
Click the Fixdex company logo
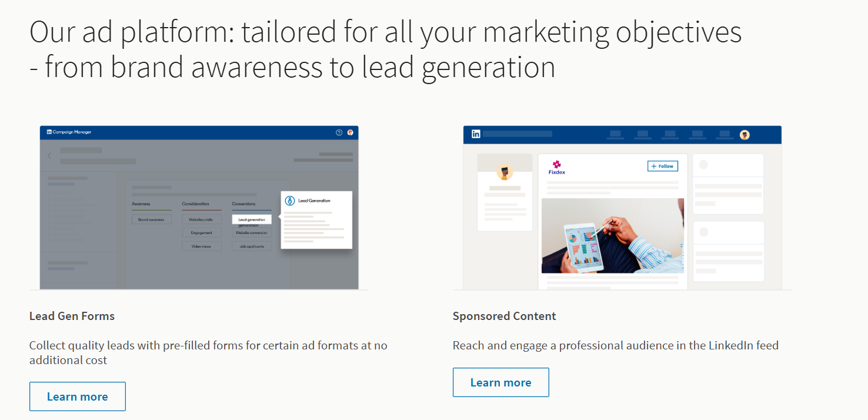tap(556, 165)
